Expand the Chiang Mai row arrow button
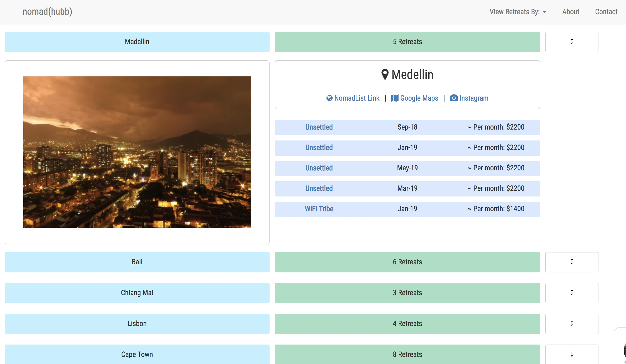 click(571, 293)
